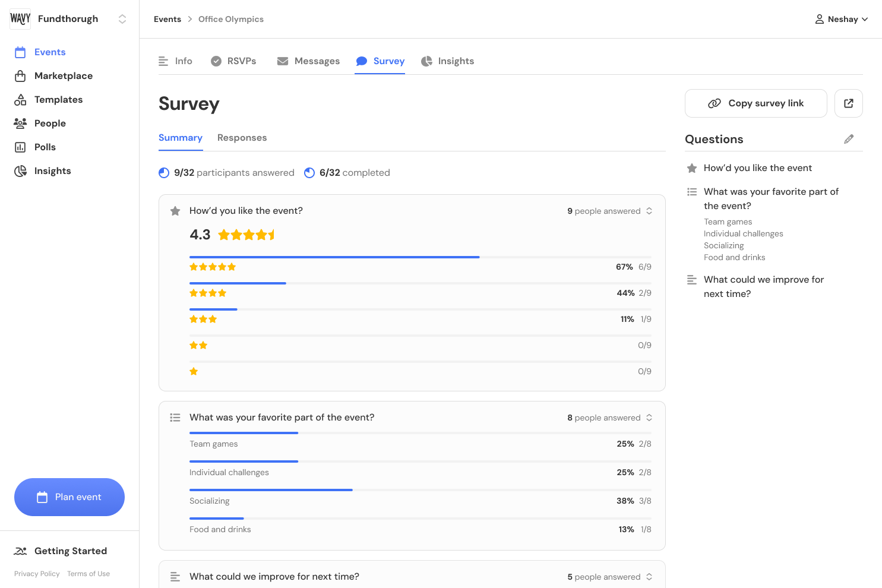Click the Copy survey link button
The width and height of the screenshot is (882, 588).
[756, 103]
